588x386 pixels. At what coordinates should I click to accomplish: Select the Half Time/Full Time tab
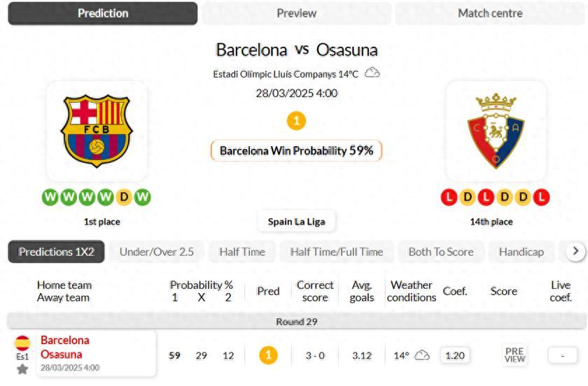tap(337, 252)
